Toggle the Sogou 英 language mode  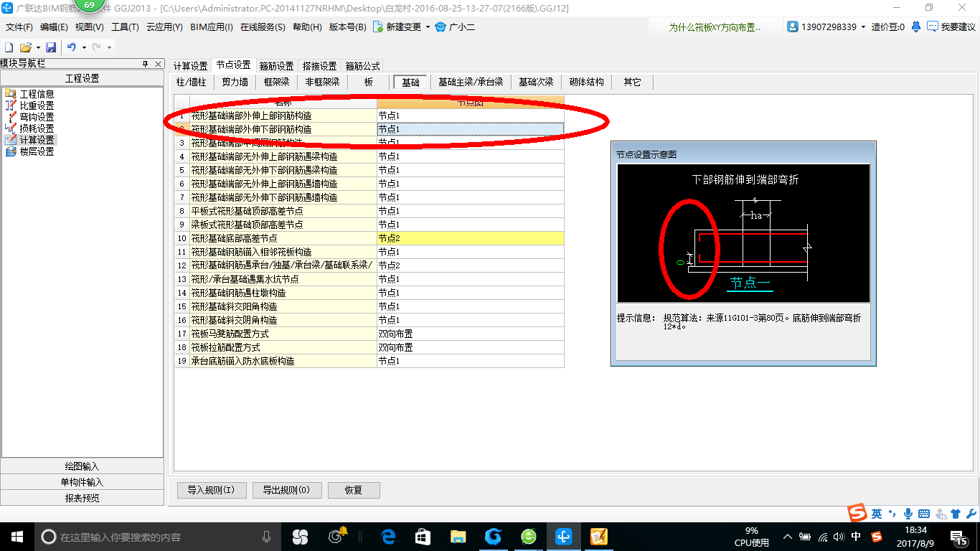click(877, 514)
